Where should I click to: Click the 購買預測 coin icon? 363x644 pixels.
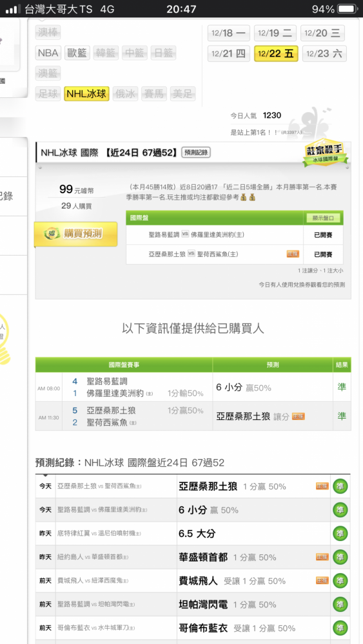point(52,234)
